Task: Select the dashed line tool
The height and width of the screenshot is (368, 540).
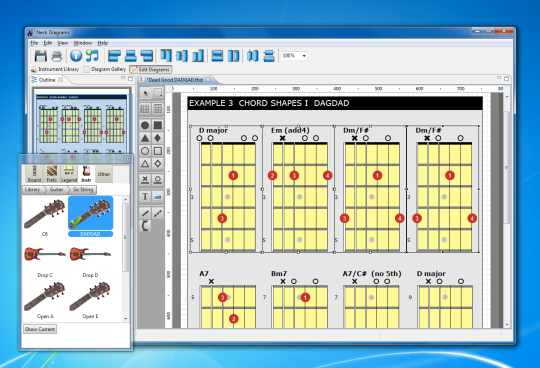Action: coord(158,213)
